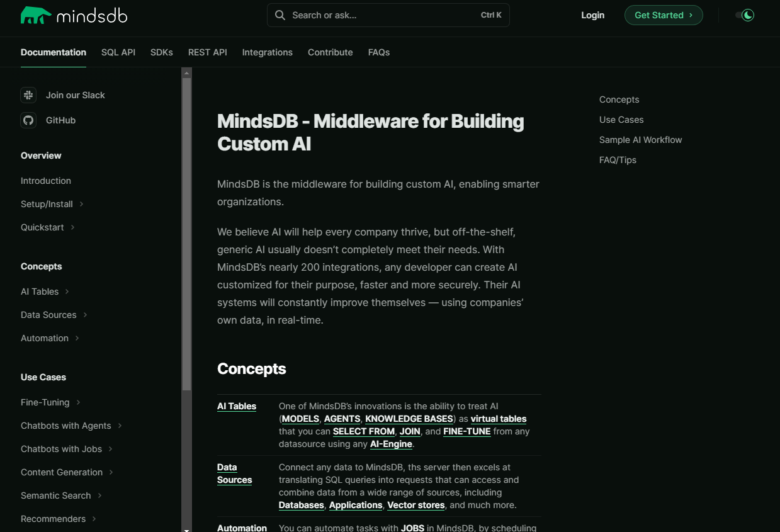The height and width of the screenshot is (532, 780).
Task: Toggle dark mode switch
Action: tap(745, 15)
